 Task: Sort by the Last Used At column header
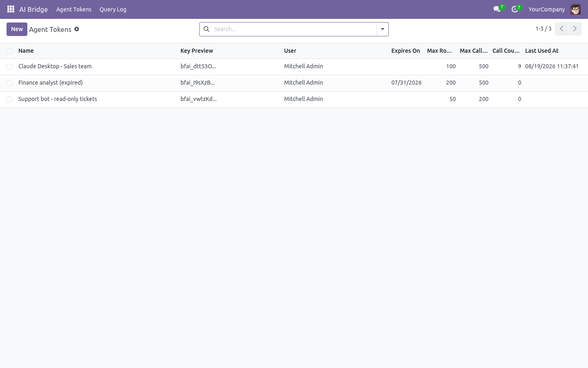[x=542, y=51]
